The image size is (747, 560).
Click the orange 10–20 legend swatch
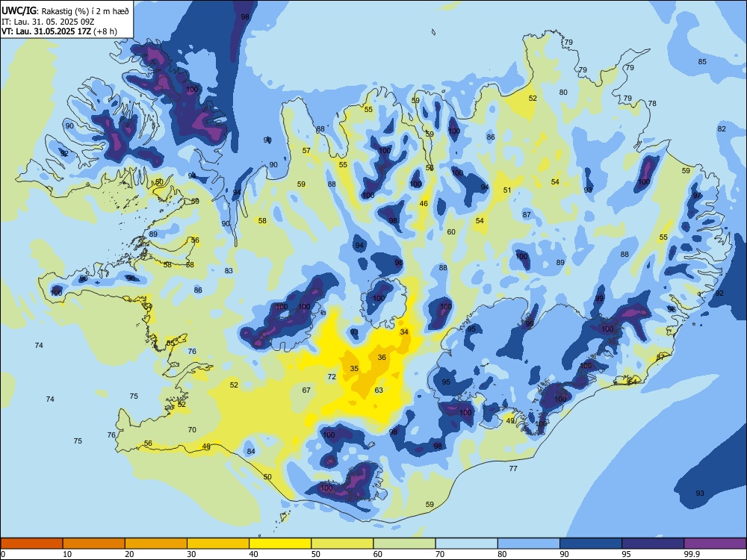click(94, 544)
